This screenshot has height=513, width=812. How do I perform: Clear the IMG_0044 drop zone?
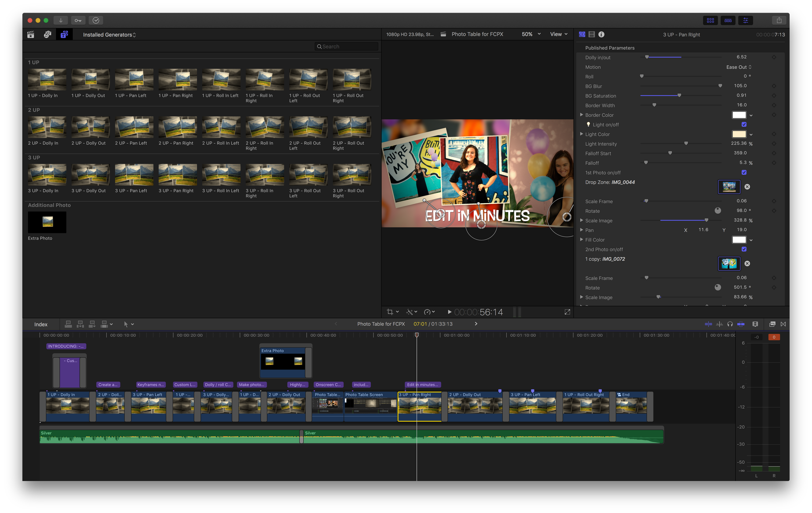(x=747, y=187)
